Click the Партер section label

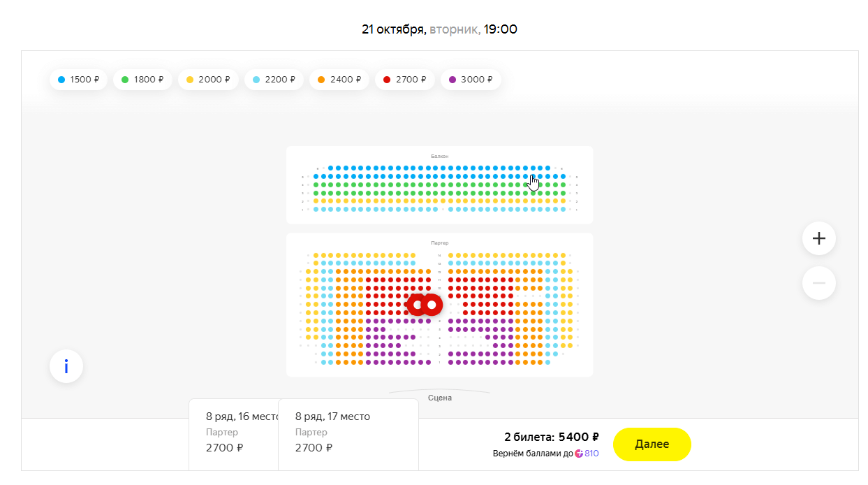[439, 243]
